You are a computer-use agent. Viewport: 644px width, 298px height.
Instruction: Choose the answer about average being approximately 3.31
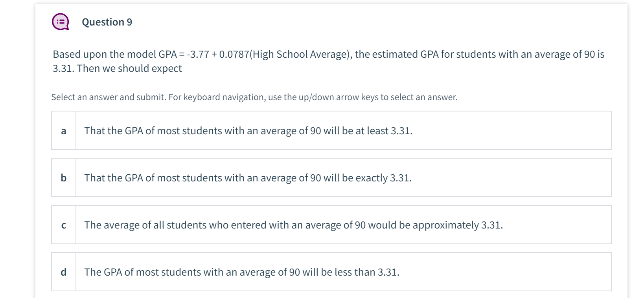pyautogui.click(x=294, y=225)
